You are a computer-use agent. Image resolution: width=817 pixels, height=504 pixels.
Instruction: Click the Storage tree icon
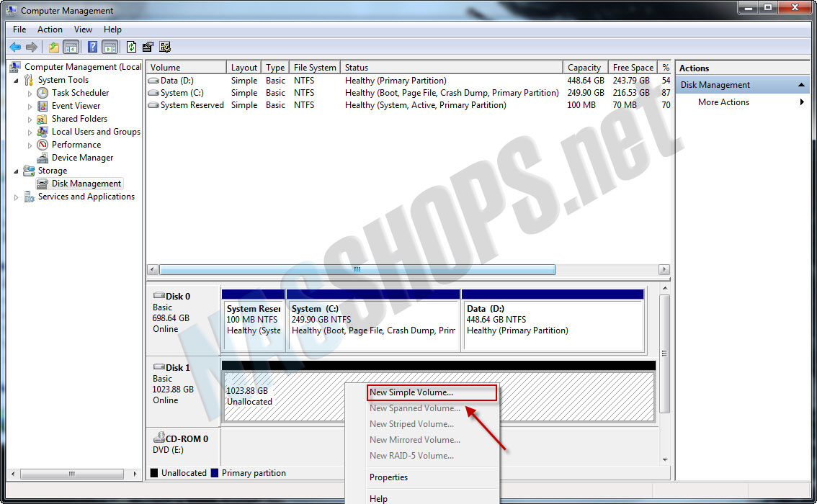29,171
